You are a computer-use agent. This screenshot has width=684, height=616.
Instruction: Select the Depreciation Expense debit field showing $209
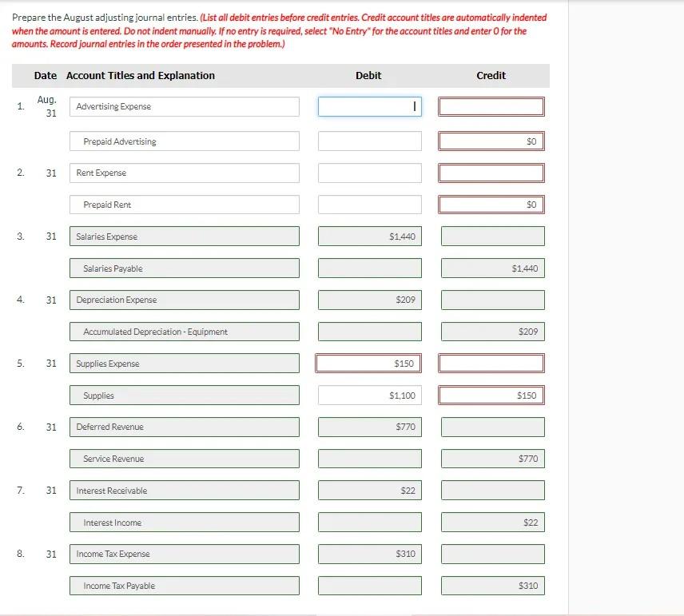click(369, 300)
